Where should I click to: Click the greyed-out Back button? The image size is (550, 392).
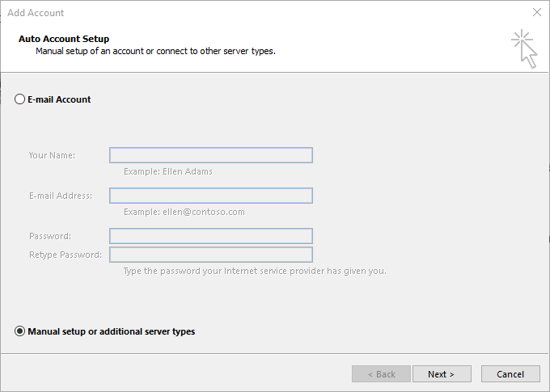coord(381,374)
